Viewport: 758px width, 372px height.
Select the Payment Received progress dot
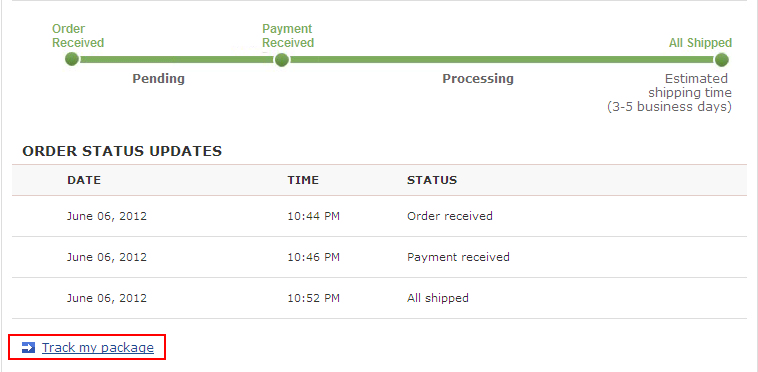tap(281, 60)
